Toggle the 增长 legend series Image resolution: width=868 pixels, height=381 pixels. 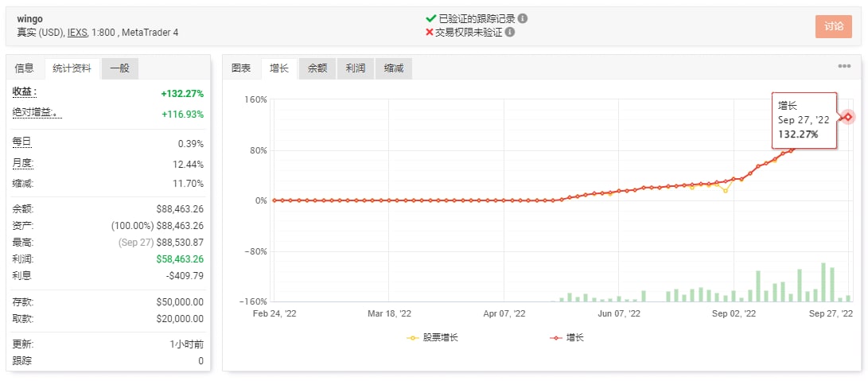(566, 337)
